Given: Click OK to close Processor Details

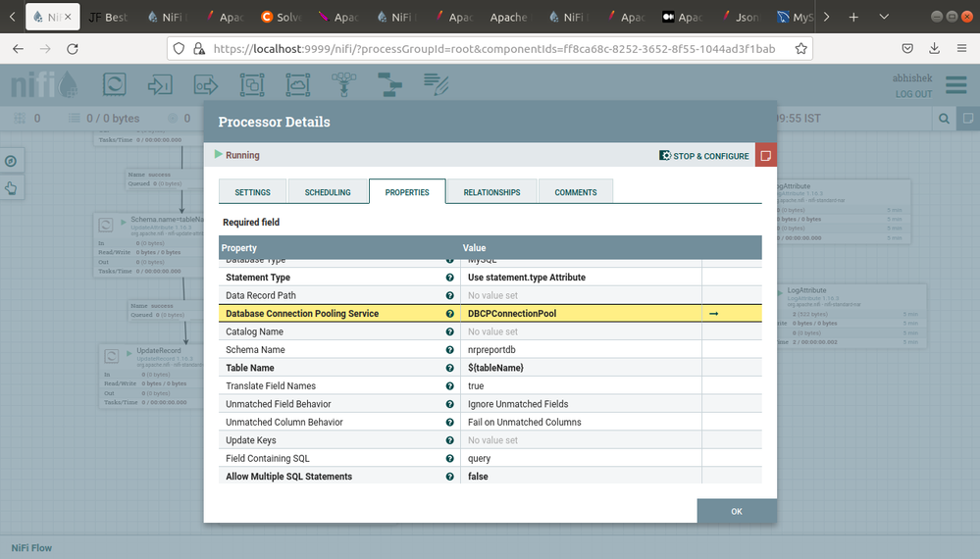Looking at the screenshot, I should 737,511.
